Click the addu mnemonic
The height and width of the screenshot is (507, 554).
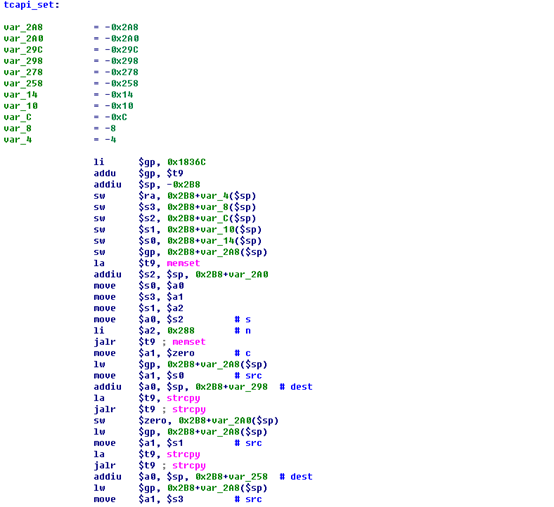(x=105, y=173)
